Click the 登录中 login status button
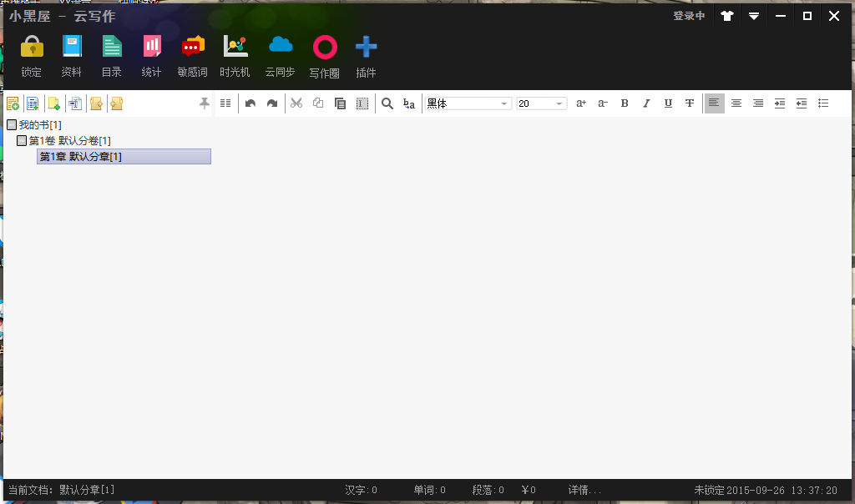The height and width of the screenshot is (504, 855). click(x=689, y=16)
